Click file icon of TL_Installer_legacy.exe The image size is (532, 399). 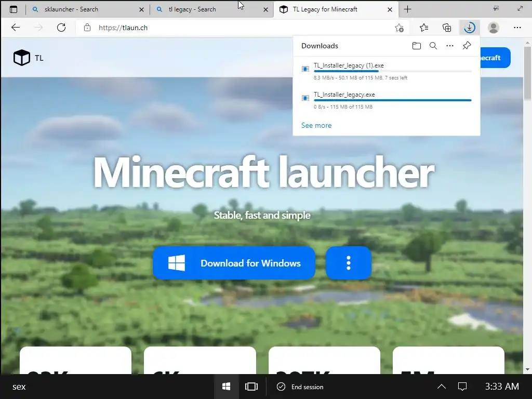[x=305, y=98]
